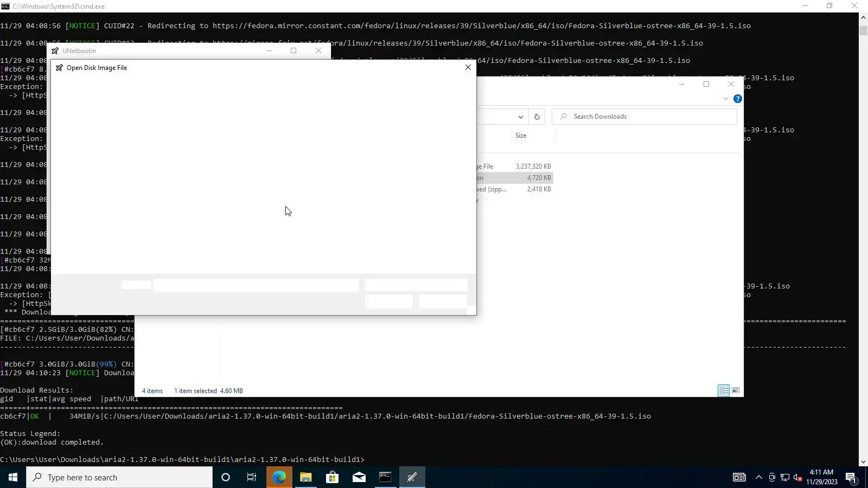Screen dimensions: 868x488
Task: Click the Type here to search box
Action: coord(119,477)
